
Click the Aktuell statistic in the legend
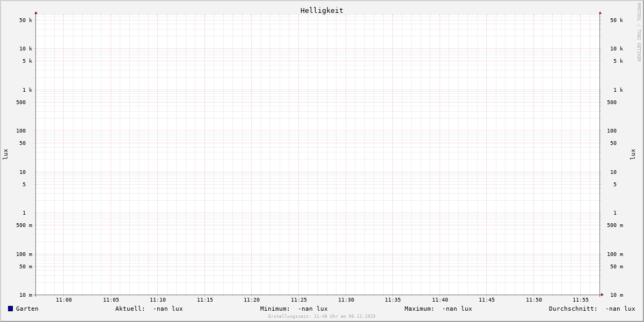[149, 309]
